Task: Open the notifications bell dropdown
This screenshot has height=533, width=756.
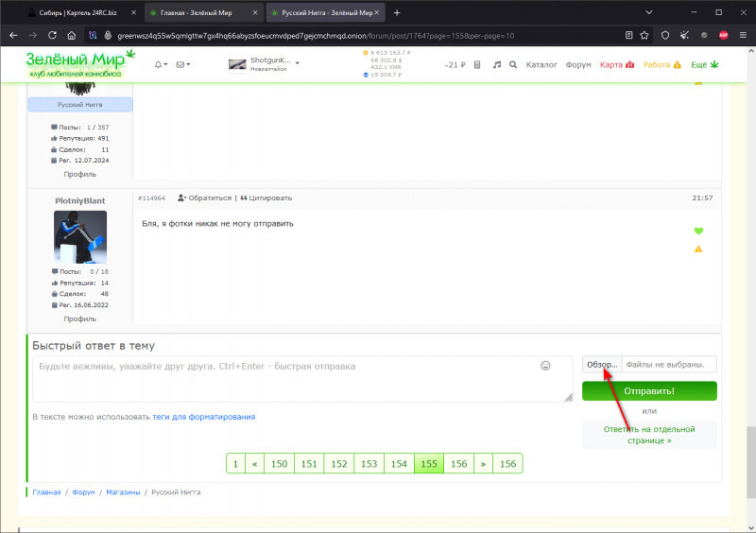Action: [160, 65]
